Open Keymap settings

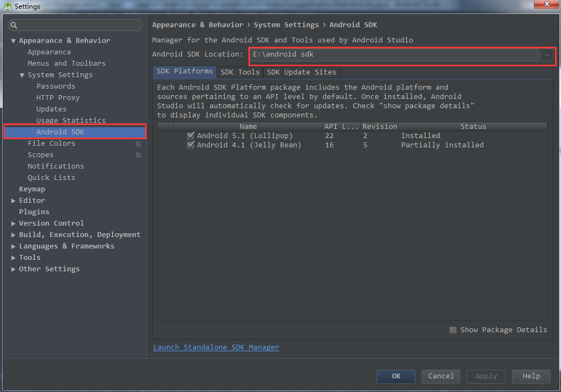[32, 189]
